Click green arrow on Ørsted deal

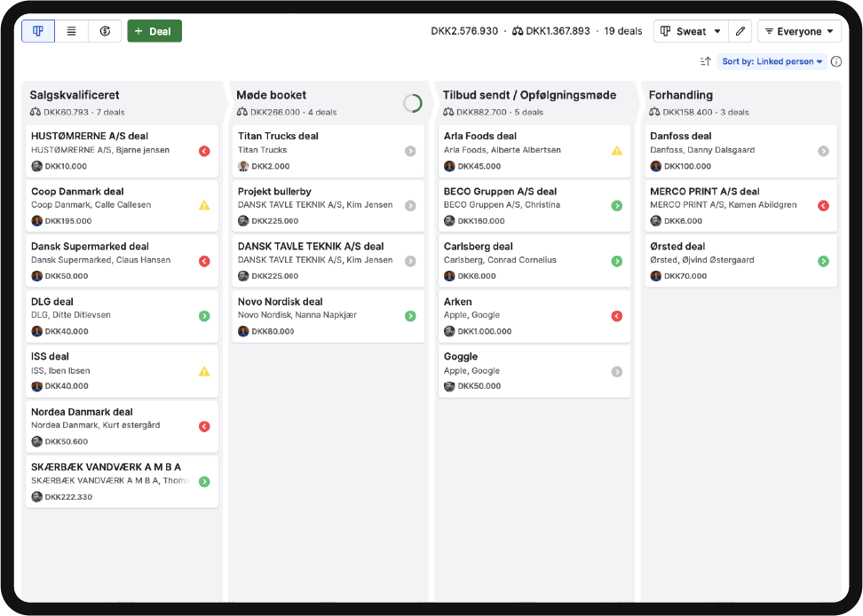[x=823, y=261]
